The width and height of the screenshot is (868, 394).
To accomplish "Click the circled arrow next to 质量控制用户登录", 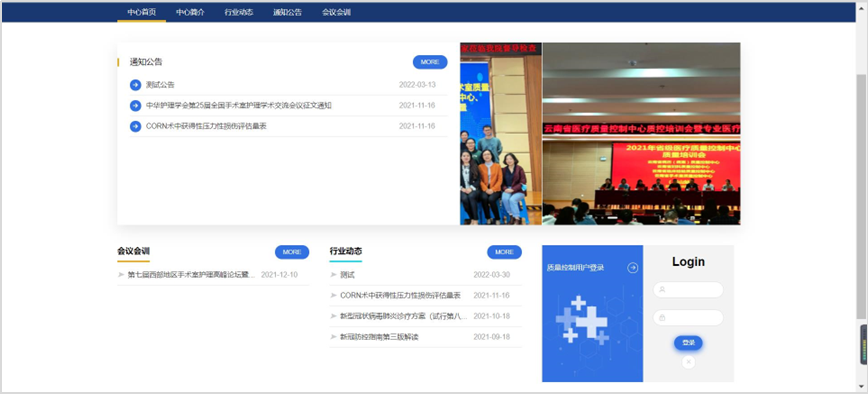I will [x=633, y=268].
